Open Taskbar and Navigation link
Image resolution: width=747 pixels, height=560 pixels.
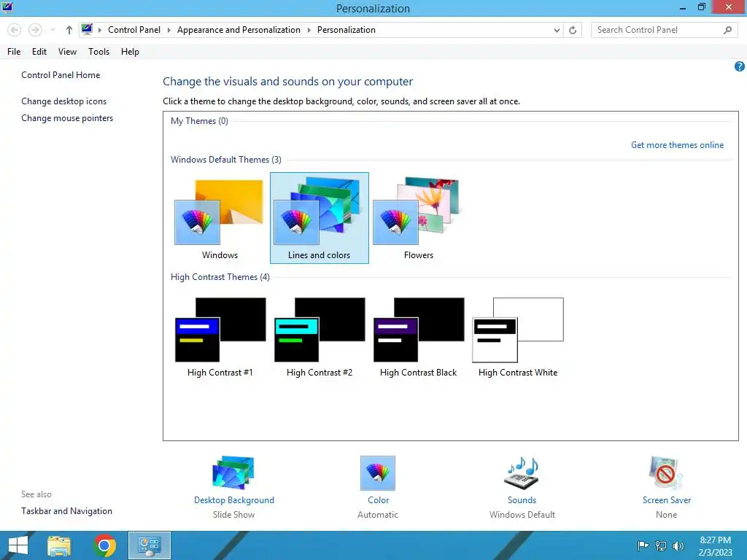pos(66,510)
